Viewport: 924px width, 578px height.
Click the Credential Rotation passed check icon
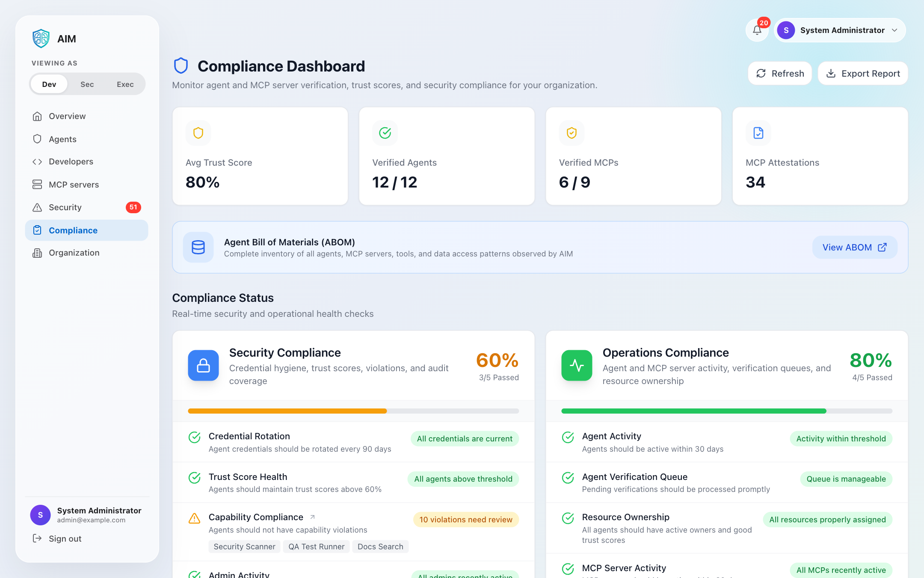point(195,437)
